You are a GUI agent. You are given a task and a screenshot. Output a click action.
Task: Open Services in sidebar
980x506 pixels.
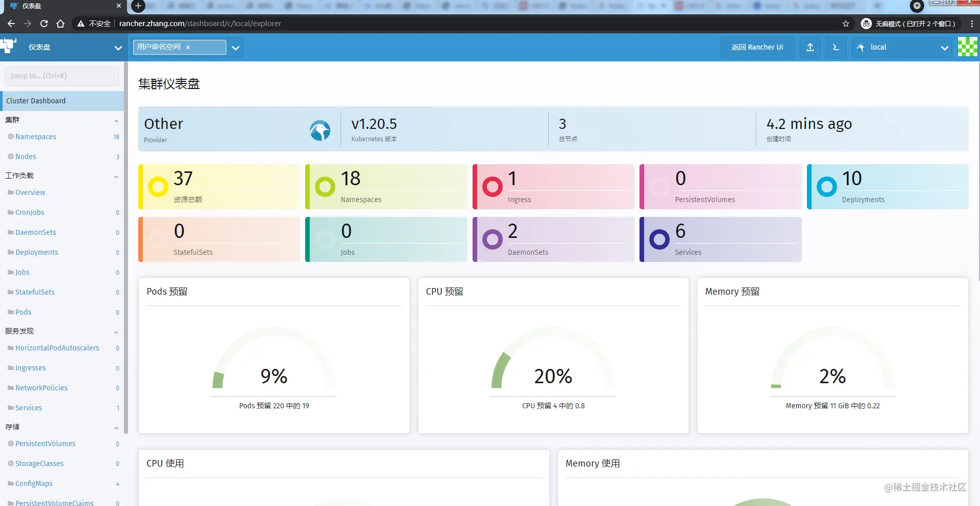tap(29, 408)
